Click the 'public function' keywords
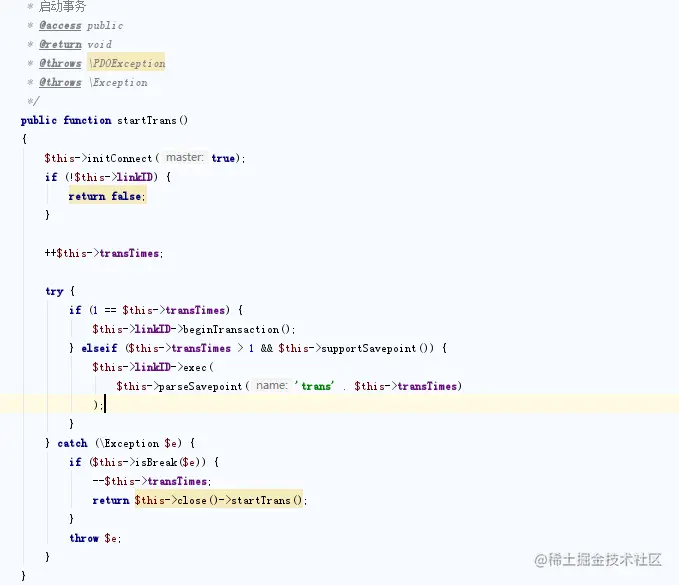 pos(66,120)
